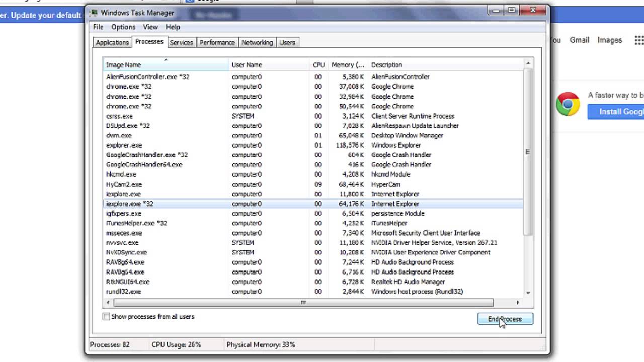Screen dimensions: 644x362
Task: Select AlienFusionController.exe *32 process
Action: point(313,77)
